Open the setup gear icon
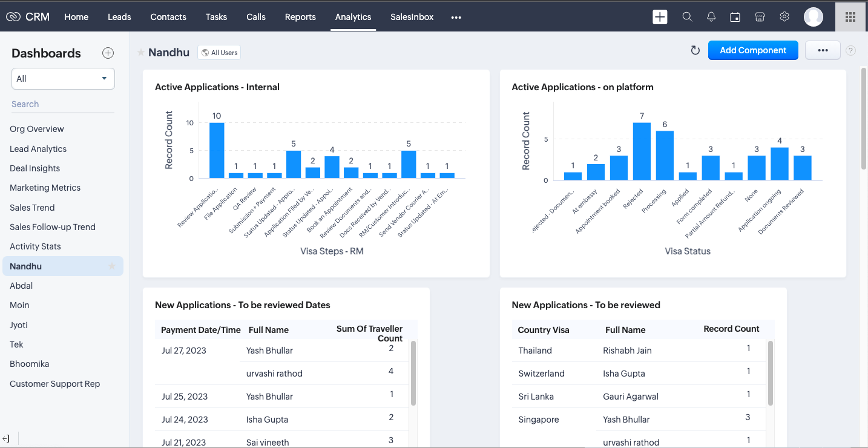This screenshot has width=868, height=448. point(784,17)
